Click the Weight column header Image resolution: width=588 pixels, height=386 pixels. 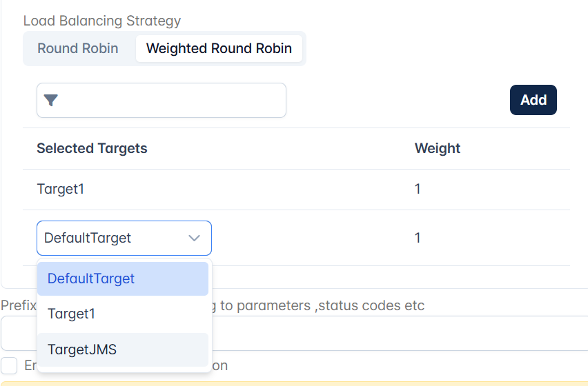point(438,149)
